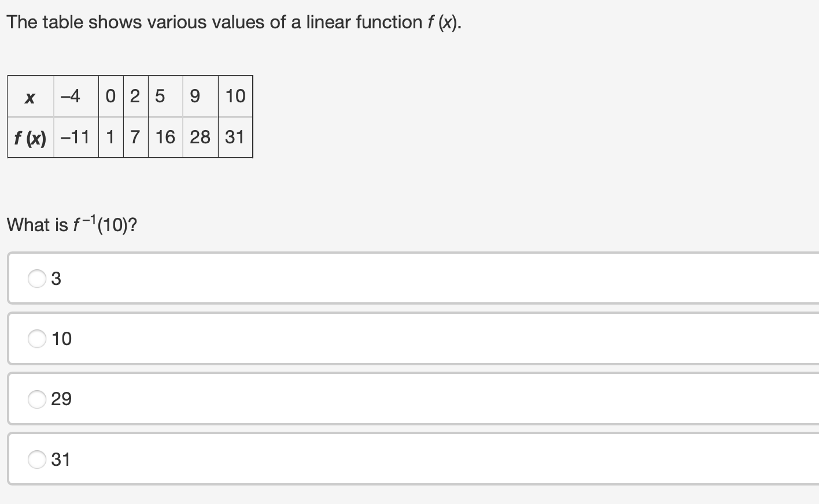Click the answer row containing 31
819x504 pixels.
231,459
